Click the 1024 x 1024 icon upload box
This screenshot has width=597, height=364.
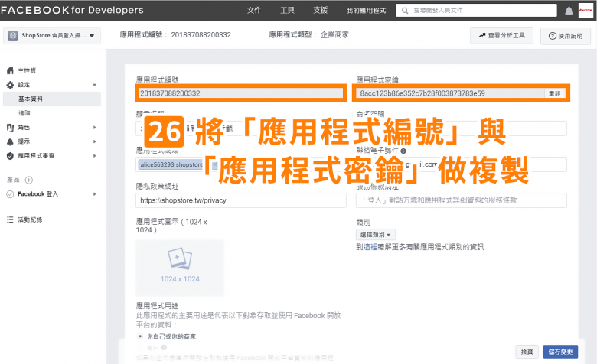pos(180,268)
